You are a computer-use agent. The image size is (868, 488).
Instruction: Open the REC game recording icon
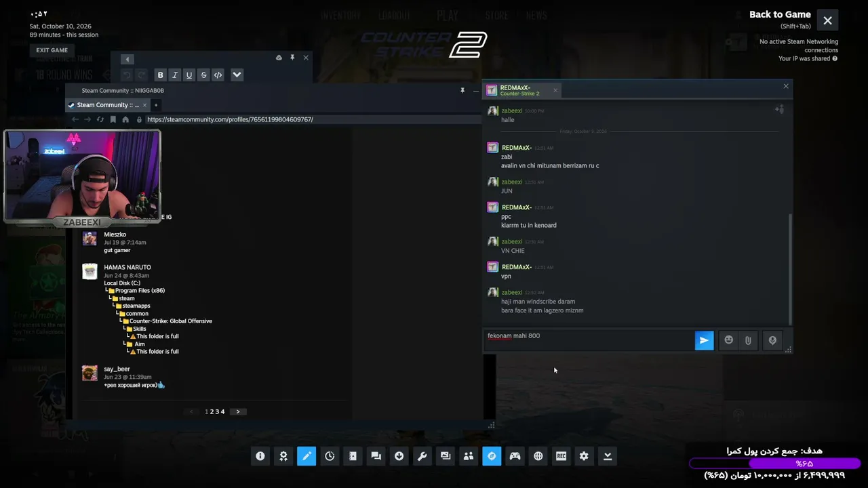click(561, 456)
